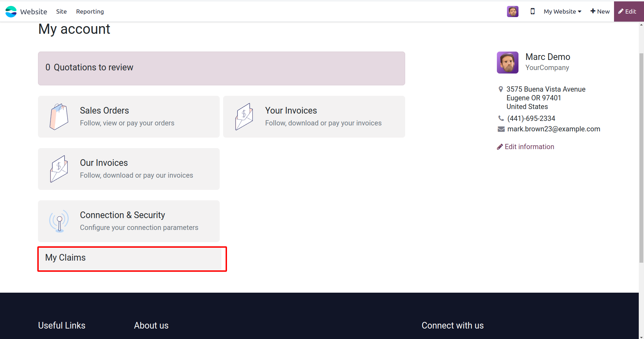Expand the My Website dropdown
Image resolution: width=644 pixels, height=339 pixels.
point(562,11)
